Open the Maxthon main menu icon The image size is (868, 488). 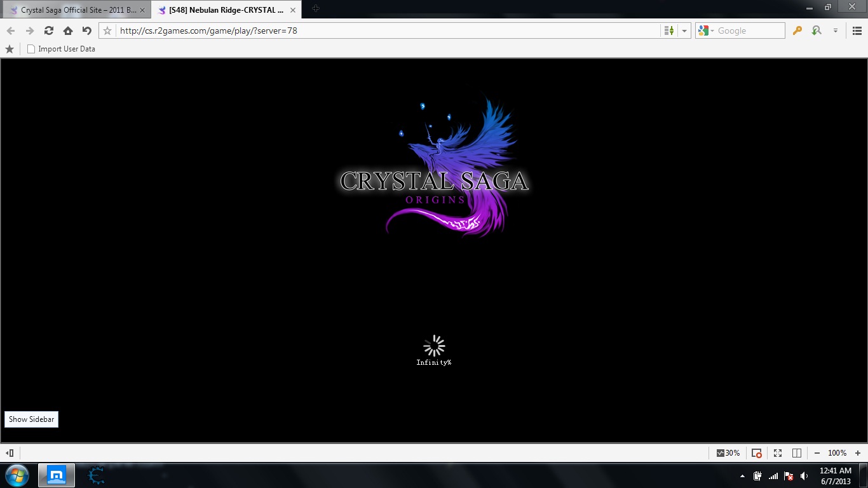tap(857, 30)
